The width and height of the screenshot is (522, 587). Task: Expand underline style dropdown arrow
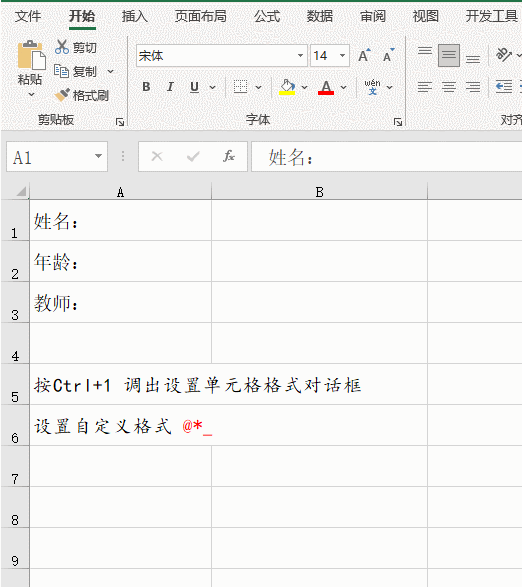click(x=212, y=87)
